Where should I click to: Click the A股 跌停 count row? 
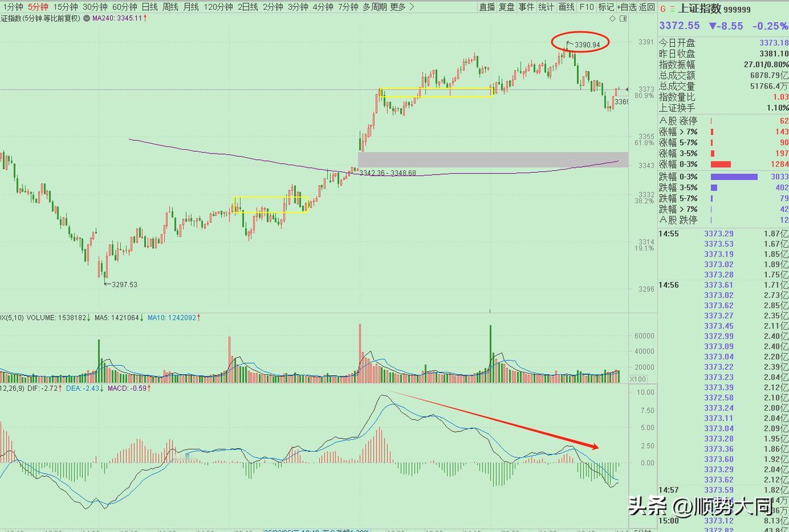(x=724, y=220)
